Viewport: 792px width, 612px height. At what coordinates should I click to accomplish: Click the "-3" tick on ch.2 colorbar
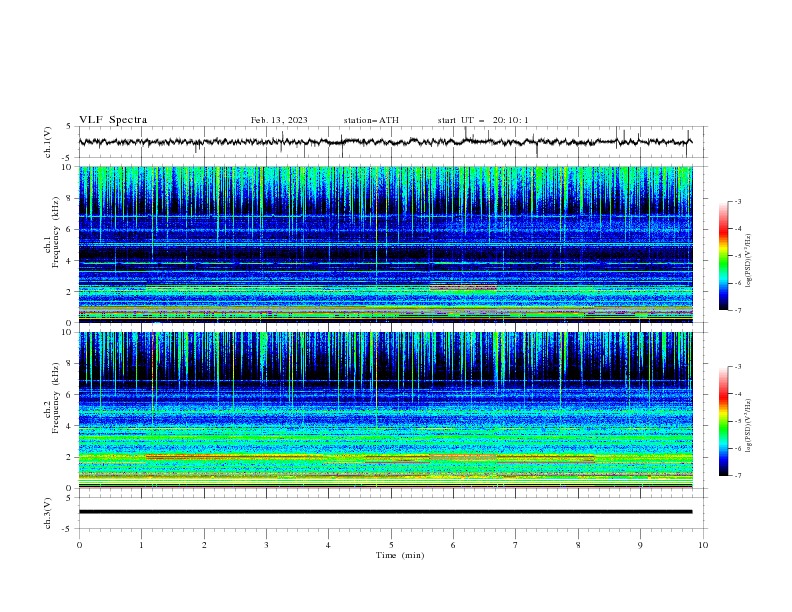coord(737,367)
